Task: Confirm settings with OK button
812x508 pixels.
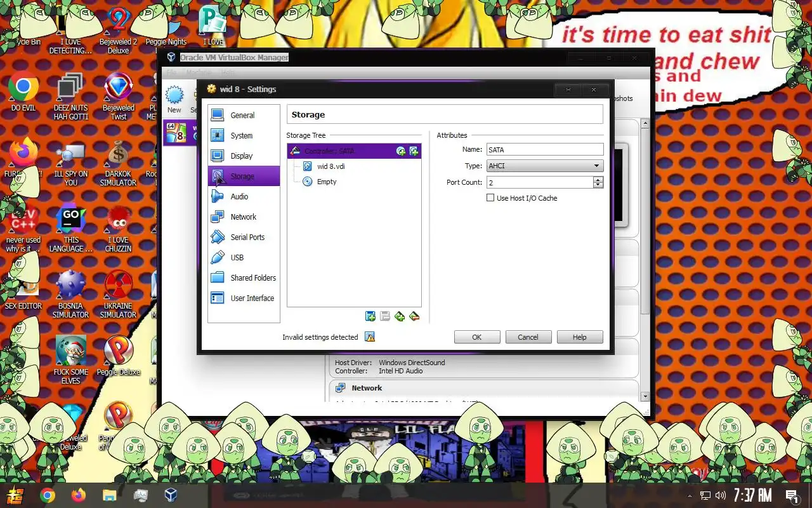Action: point(477,337)
